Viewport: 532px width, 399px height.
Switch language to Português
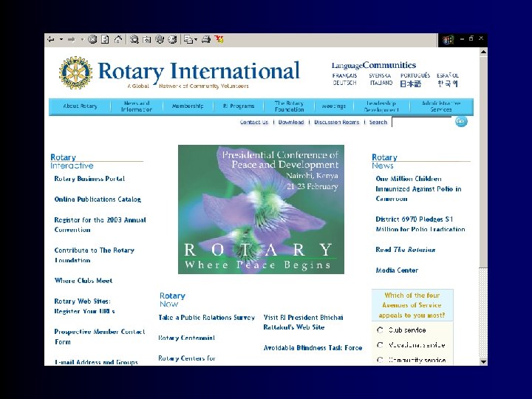point(415,75)
